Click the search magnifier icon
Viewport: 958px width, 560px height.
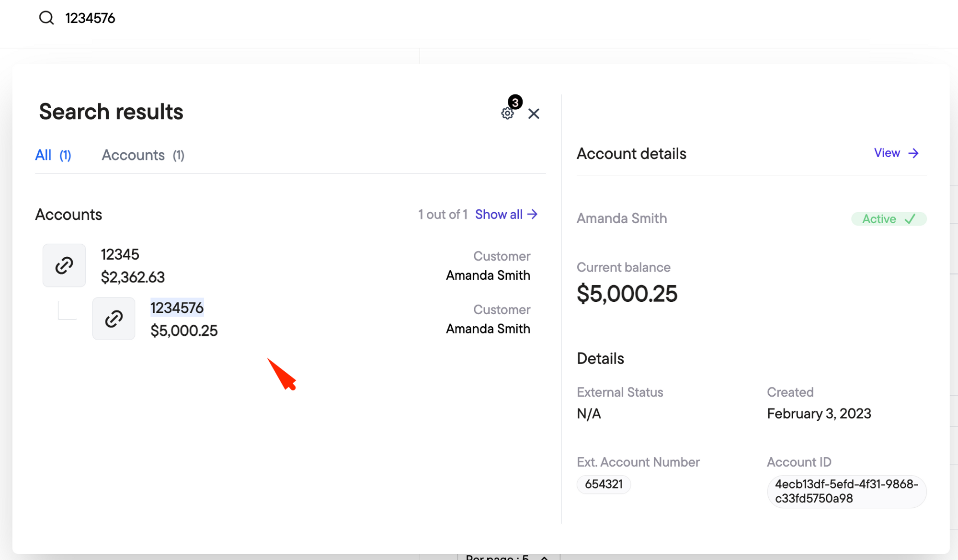pyautogui.click(x=46, y=18)
